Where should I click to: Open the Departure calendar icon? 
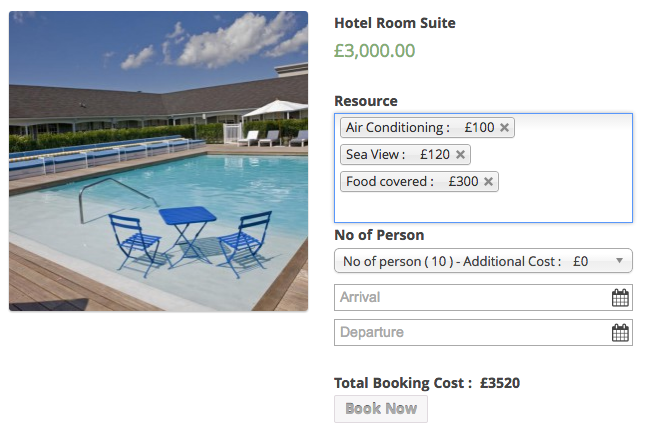pos(620,332)
